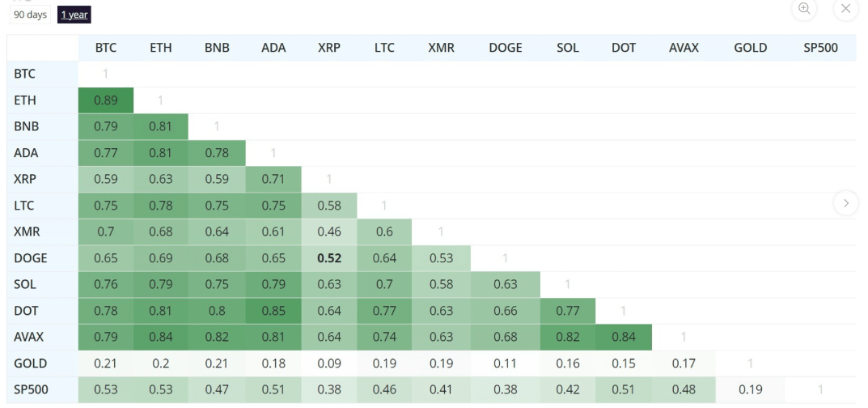Select the ADA row label

coord(43,153)
